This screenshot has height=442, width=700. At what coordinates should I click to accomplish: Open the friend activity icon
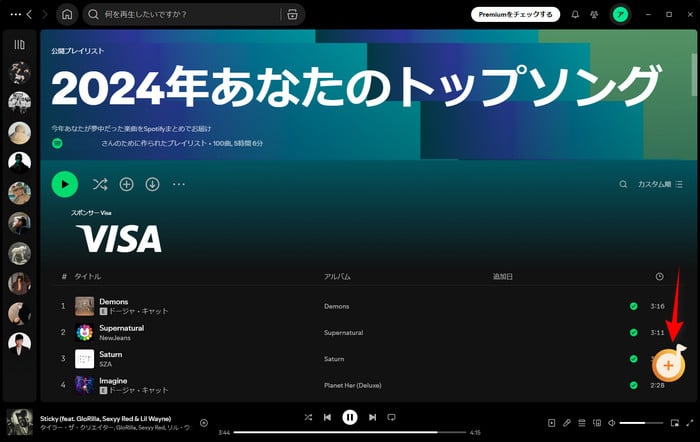pos(594,14)
